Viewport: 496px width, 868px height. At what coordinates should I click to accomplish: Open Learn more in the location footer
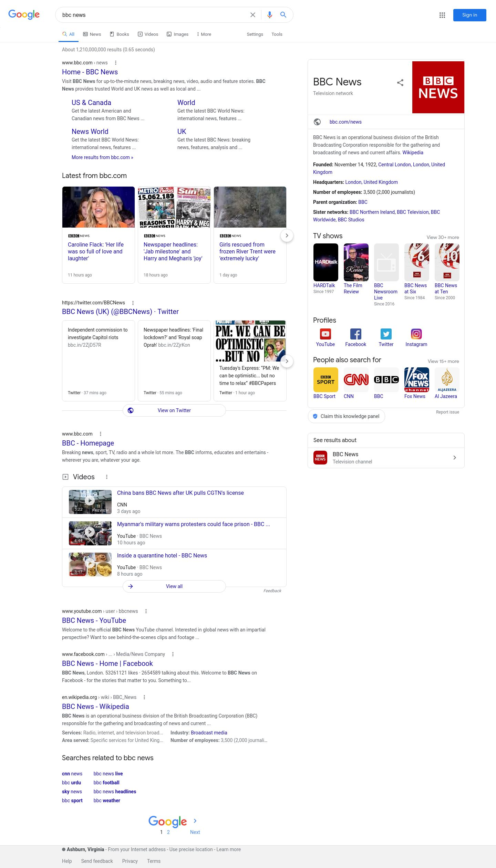pos(229,849)
